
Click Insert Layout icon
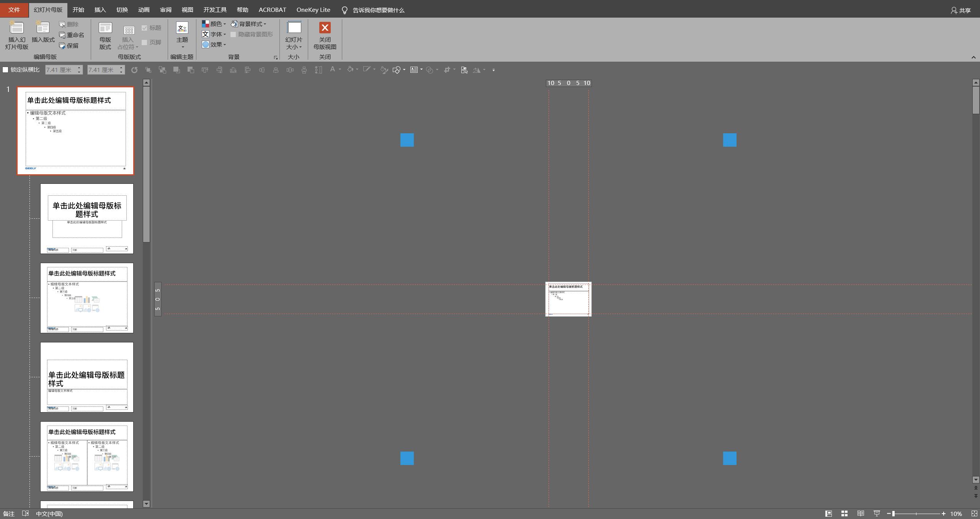[43, 28]
